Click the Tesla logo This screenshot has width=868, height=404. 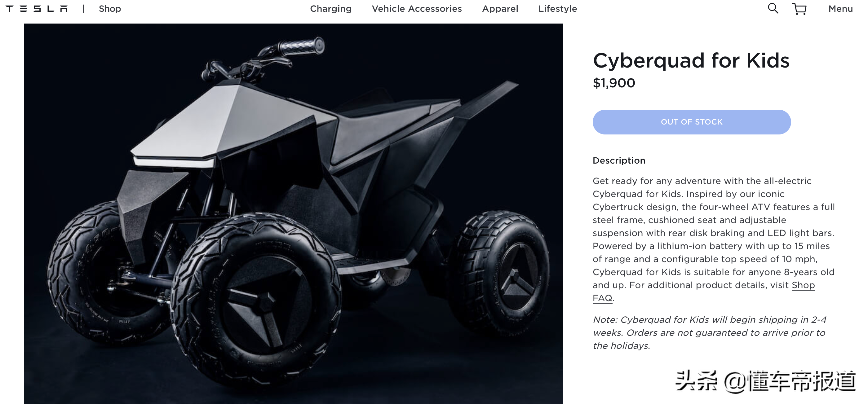37,9
